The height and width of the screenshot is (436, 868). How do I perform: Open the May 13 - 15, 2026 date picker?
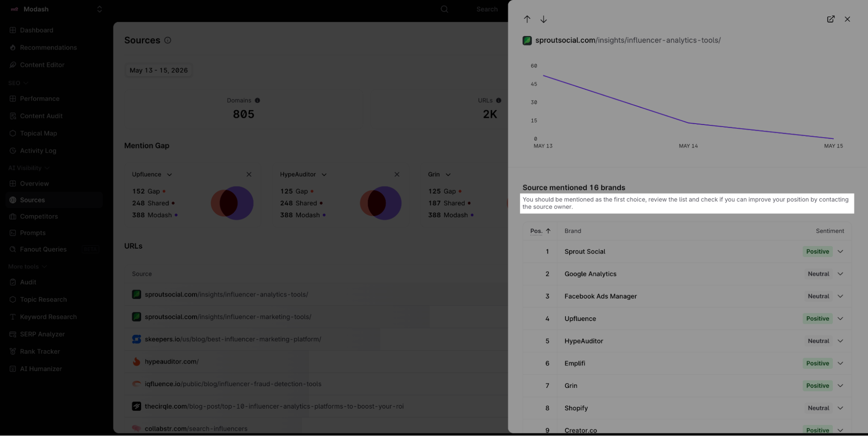158,70
